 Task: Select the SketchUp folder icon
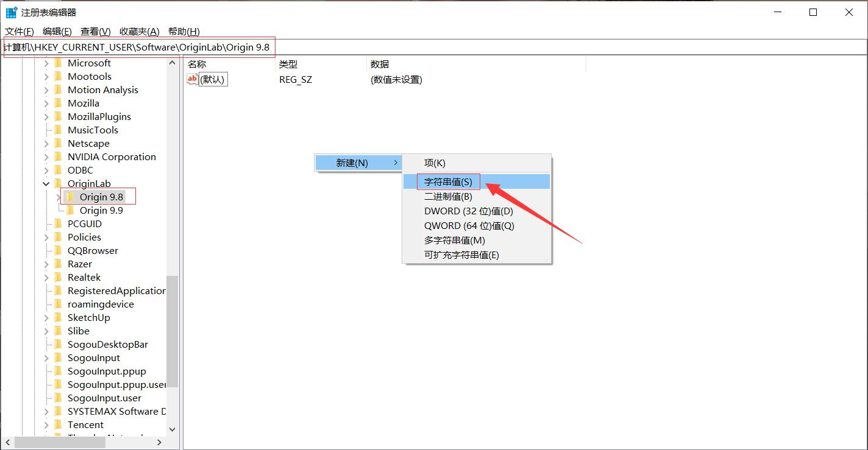tap(59, 318)
